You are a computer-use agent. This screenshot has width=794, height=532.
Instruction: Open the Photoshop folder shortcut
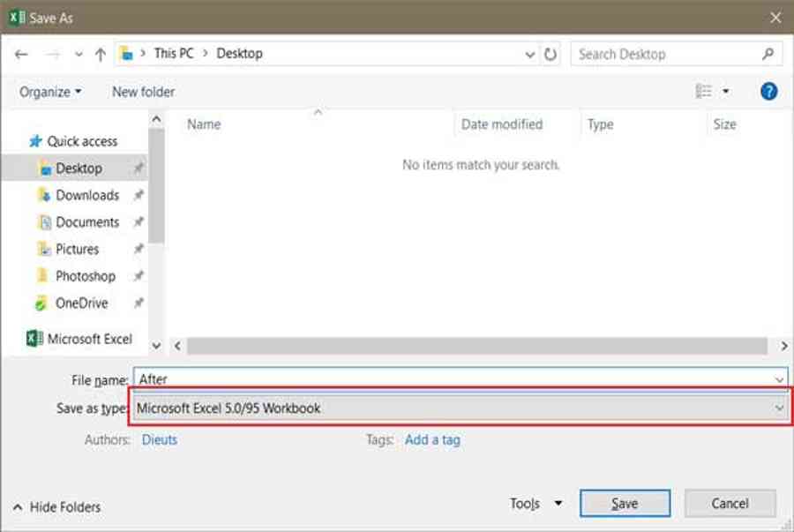coord(85,276)
